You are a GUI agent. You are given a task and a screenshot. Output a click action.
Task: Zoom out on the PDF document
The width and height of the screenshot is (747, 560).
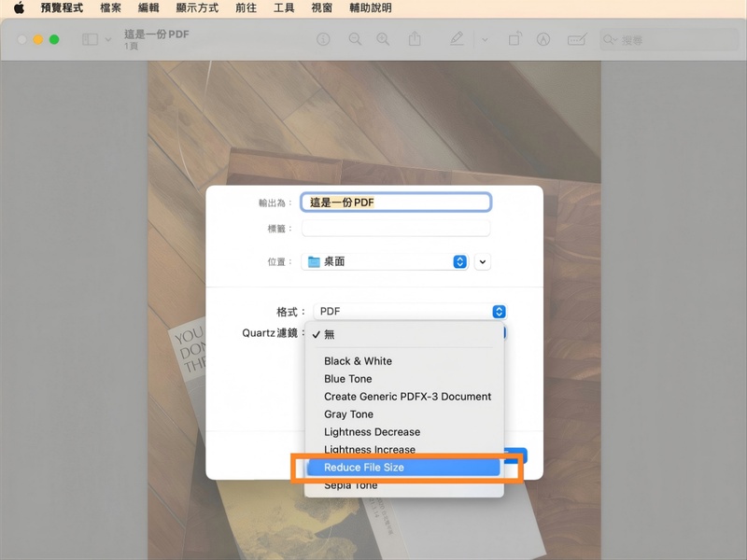click(355, 39)
